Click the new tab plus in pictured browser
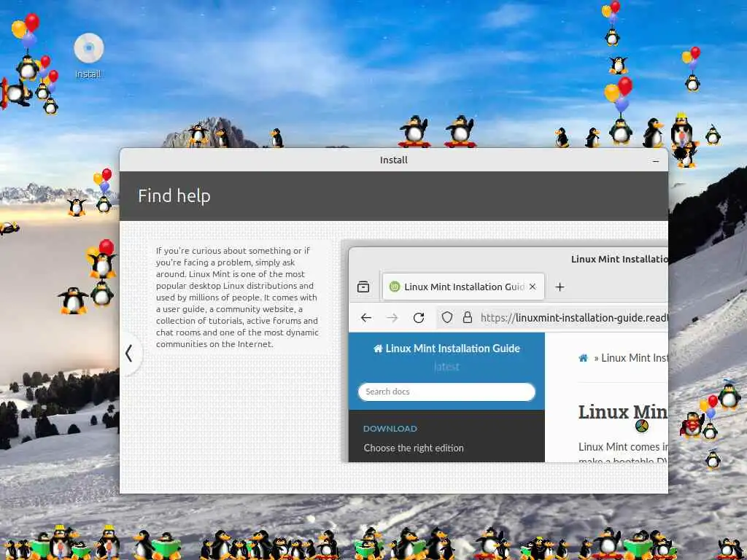 click(x=560, y=287)
